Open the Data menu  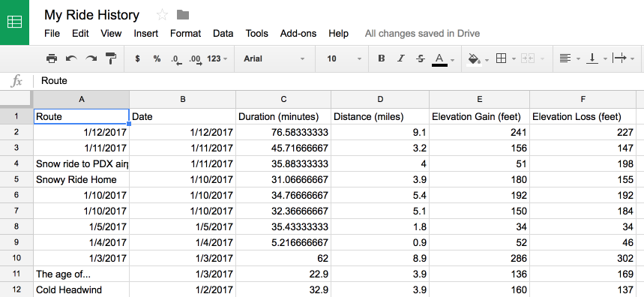coord(223,34)
